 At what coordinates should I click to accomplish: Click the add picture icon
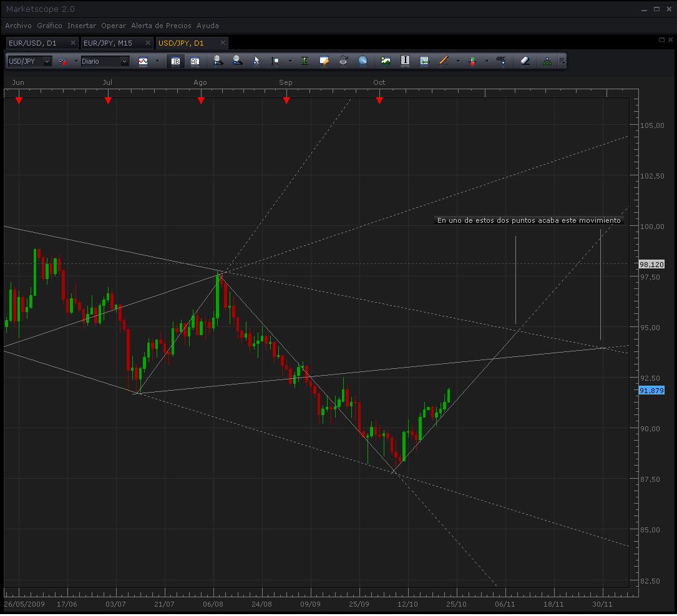[x=386, y=61]
